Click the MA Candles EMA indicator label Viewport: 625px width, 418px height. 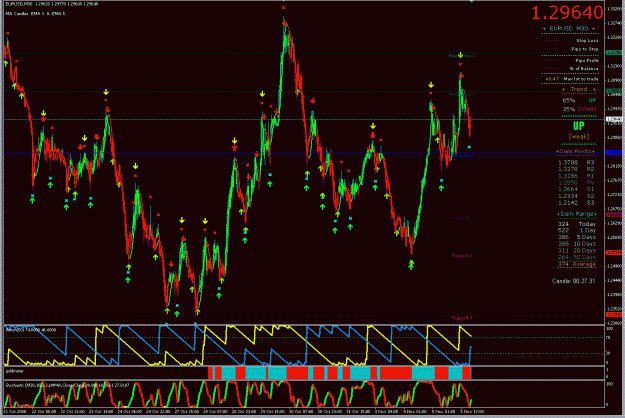point(35,14)
